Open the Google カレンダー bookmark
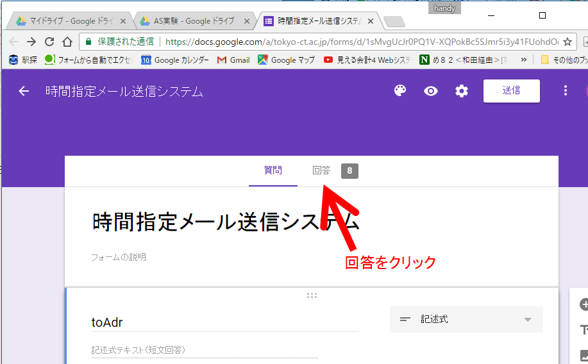This screenshot has width=588, height=364. click(175, 60)
